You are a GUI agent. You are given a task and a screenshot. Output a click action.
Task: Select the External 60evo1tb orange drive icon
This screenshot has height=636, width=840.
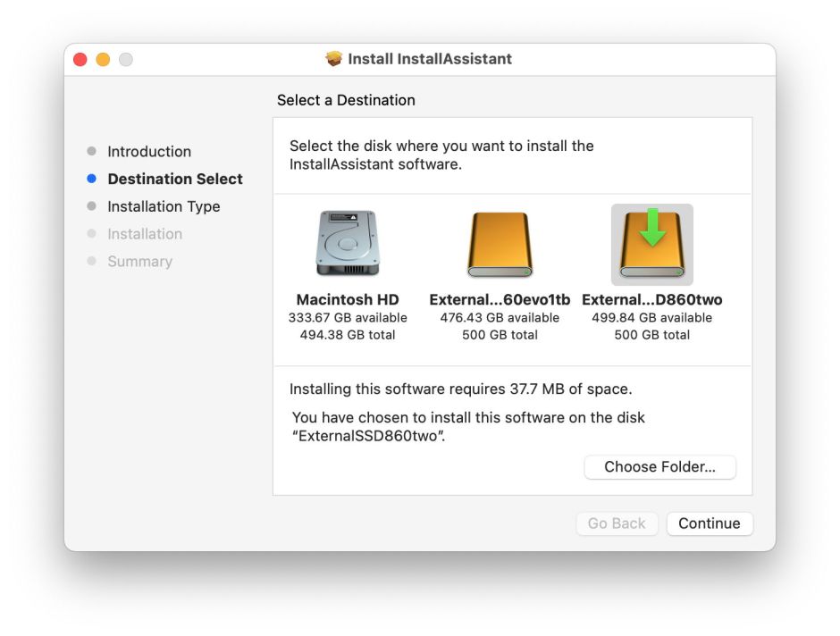click(x=500, y=244)
